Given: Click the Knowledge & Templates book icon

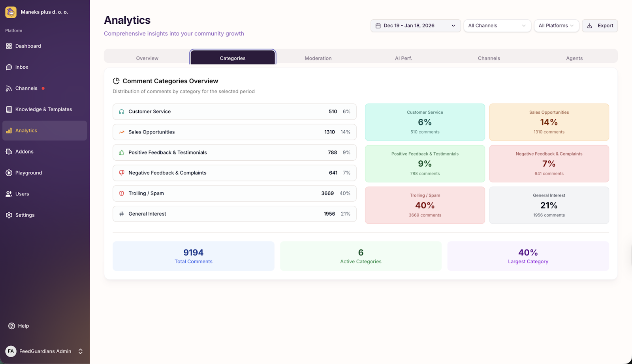Looking at the screenshot, I should [x=9, y=109].
